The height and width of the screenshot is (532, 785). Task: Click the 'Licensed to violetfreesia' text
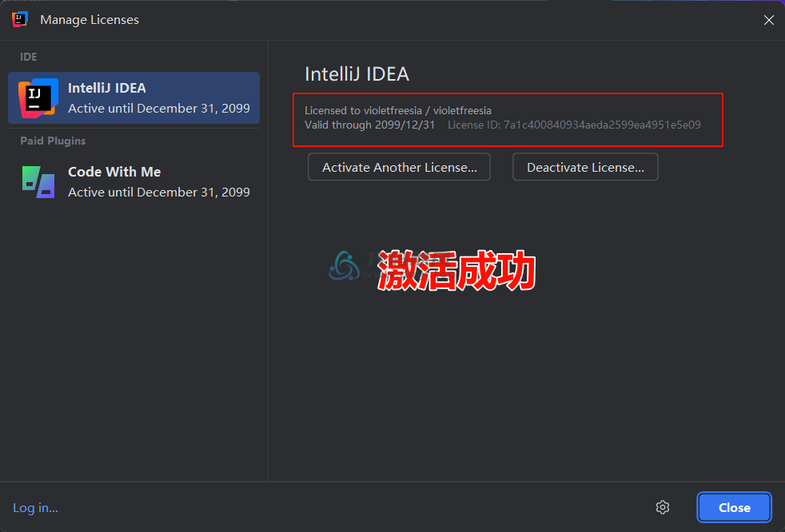(x=398, y=110)
